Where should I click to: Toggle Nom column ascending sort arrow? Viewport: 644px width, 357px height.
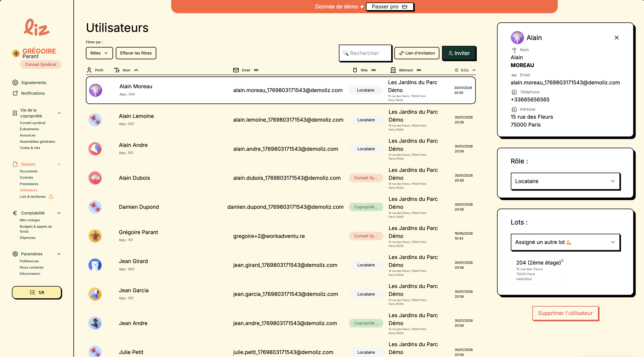click(x=136, y=70)
